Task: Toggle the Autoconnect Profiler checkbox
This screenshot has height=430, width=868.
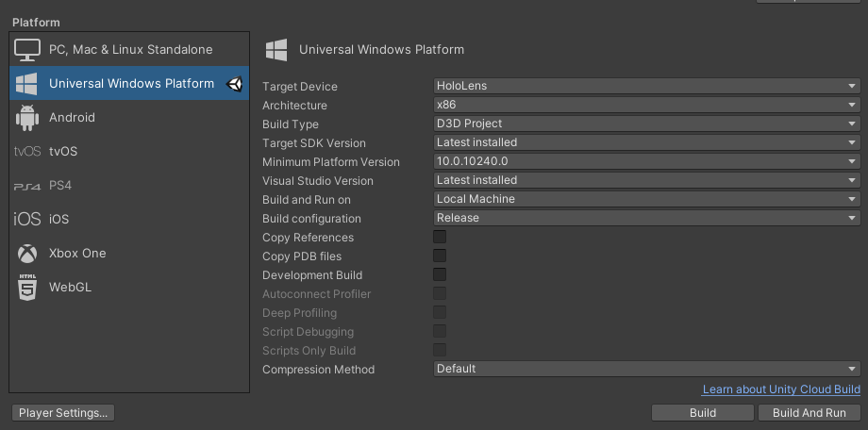Action: (440, 293)
